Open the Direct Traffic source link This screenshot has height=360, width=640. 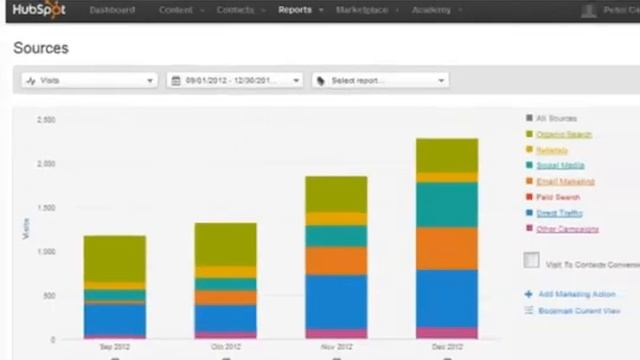(x=559, y=213)
